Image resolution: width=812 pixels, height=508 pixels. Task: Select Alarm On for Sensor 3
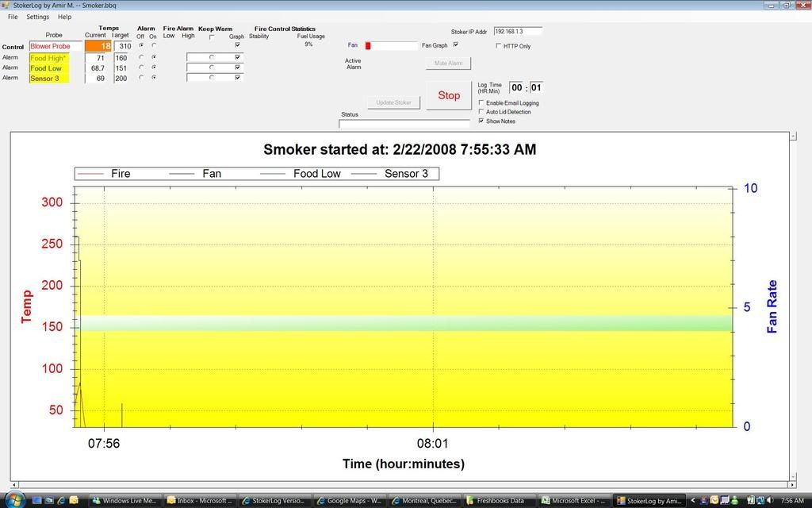tap(154, 77)
